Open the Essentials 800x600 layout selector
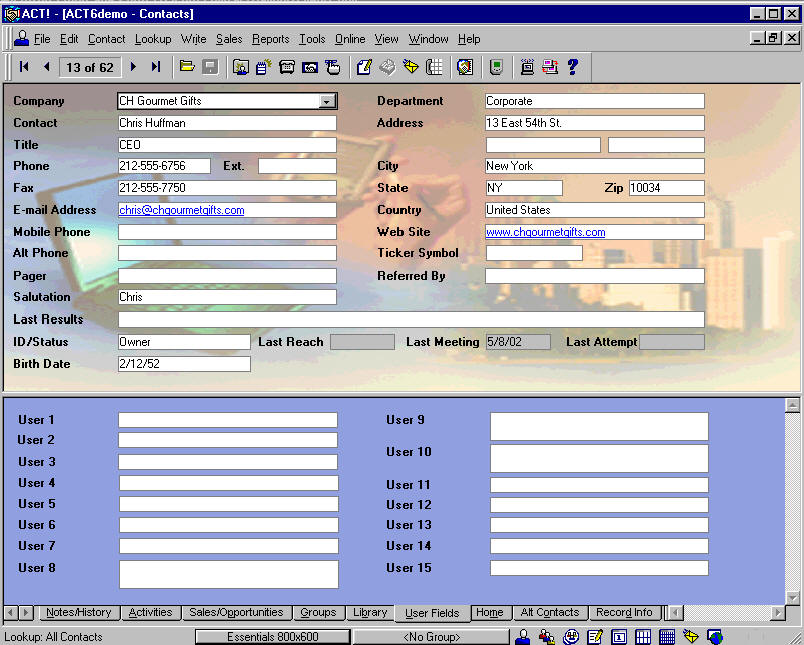The height and width of the screenshot is (645, 804). (273, 637)
